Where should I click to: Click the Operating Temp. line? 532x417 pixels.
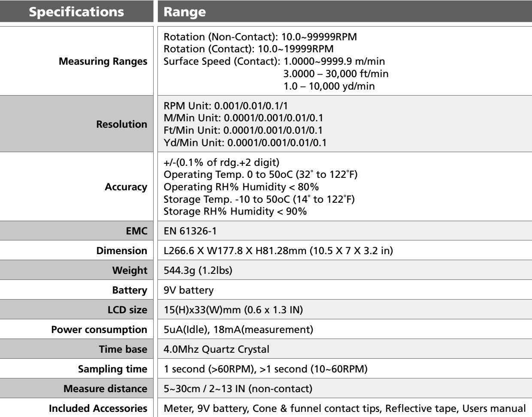(x=261, y=175)
